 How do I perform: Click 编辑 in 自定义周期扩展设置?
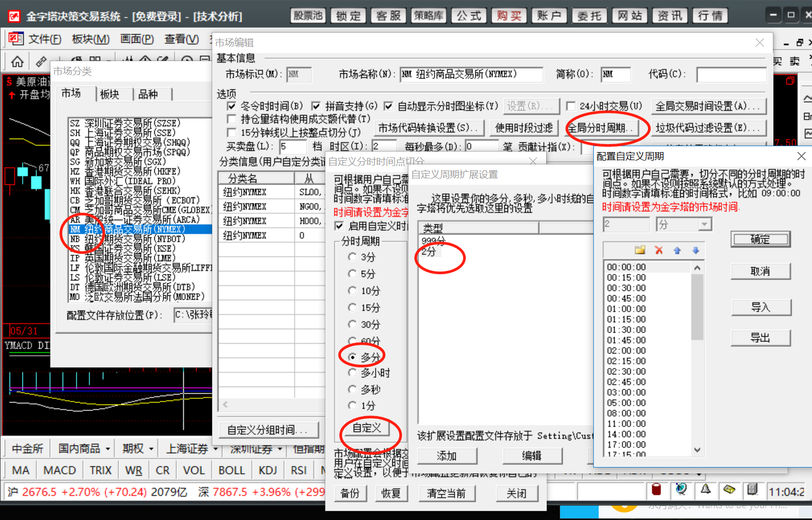(532, 456)
